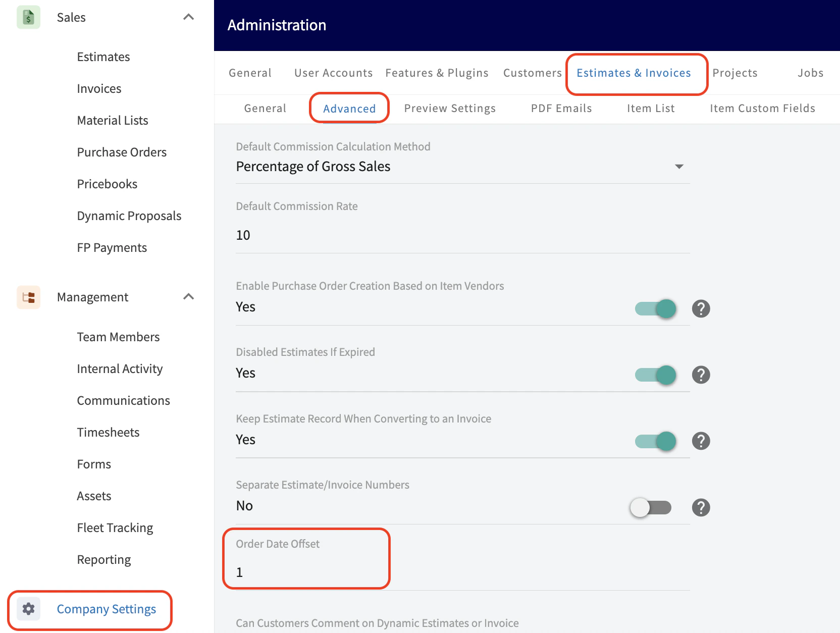Viewport: 840px width, 633px height.
Task: Open Company Settings from the sidebar
Action: [x=107, y=609]
